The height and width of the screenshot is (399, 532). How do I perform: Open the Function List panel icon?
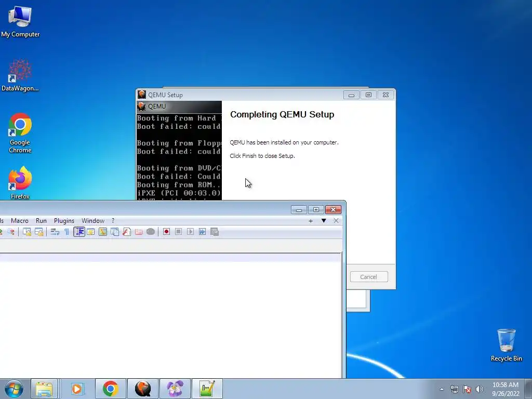127,232
